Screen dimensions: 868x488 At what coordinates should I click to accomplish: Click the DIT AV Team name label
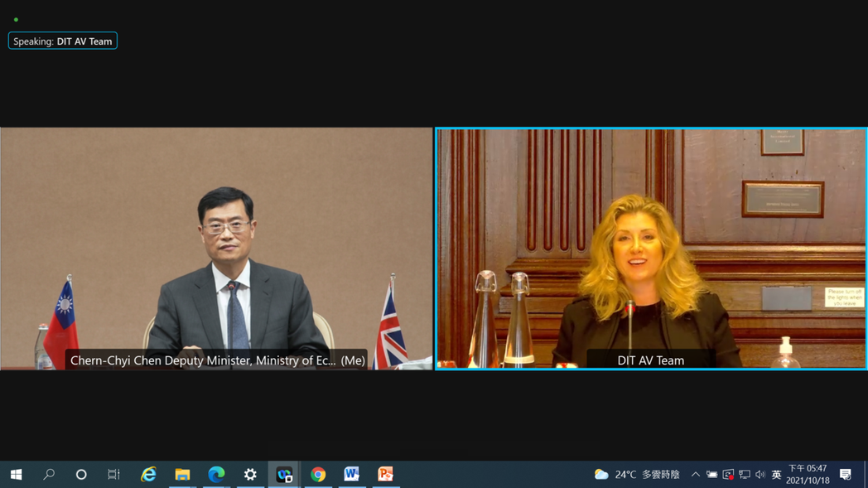click(650, 360)
